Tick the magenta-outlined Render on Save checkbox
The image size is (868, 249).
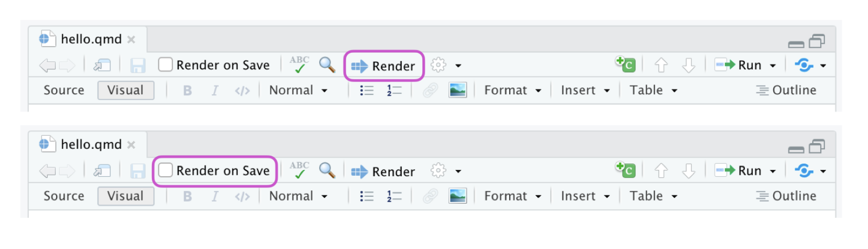pyautogui.click(x=165, y=170)
